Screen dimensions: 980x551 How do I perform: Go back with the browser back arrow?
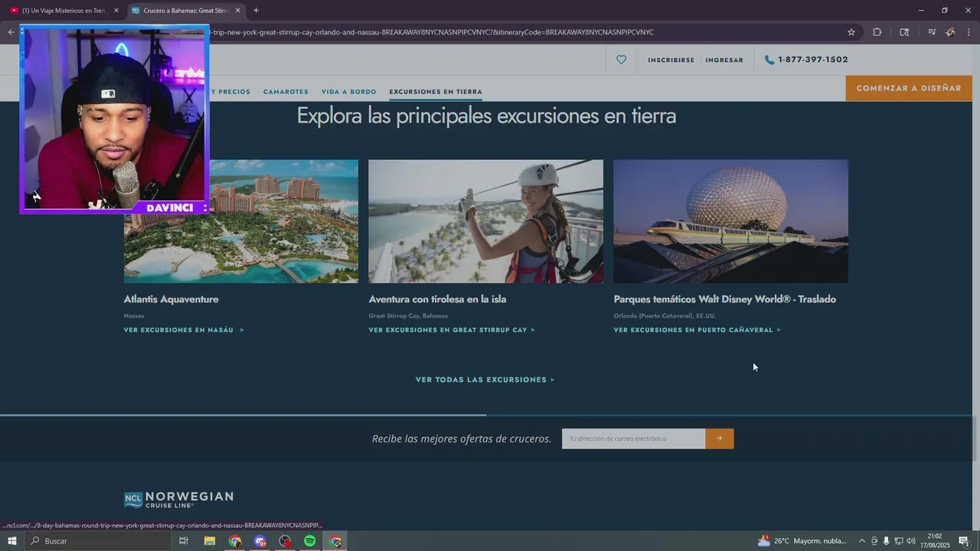[x=11, y=32]
